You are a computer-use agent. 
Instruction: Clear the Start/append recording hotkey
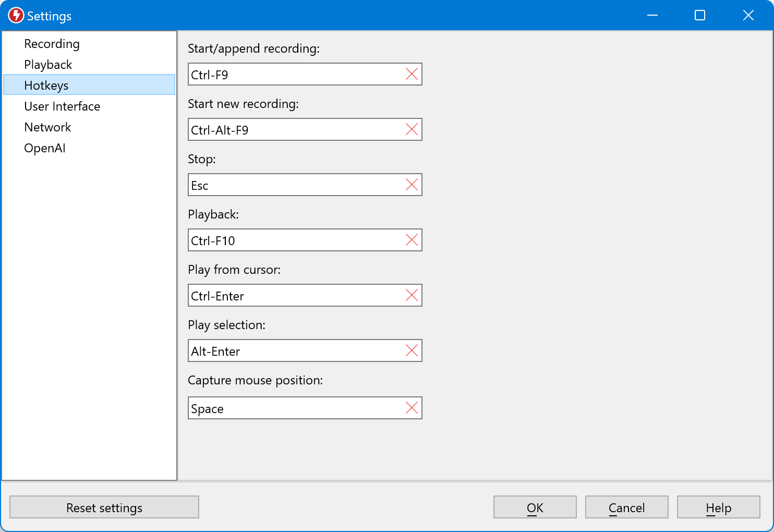(x=412, y=75)
